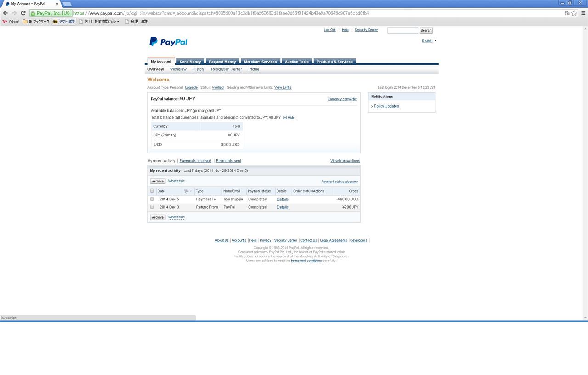The height and width of the screenshot is (375, 588).
Task: Click What's this below the table
Action: point(176,217)
